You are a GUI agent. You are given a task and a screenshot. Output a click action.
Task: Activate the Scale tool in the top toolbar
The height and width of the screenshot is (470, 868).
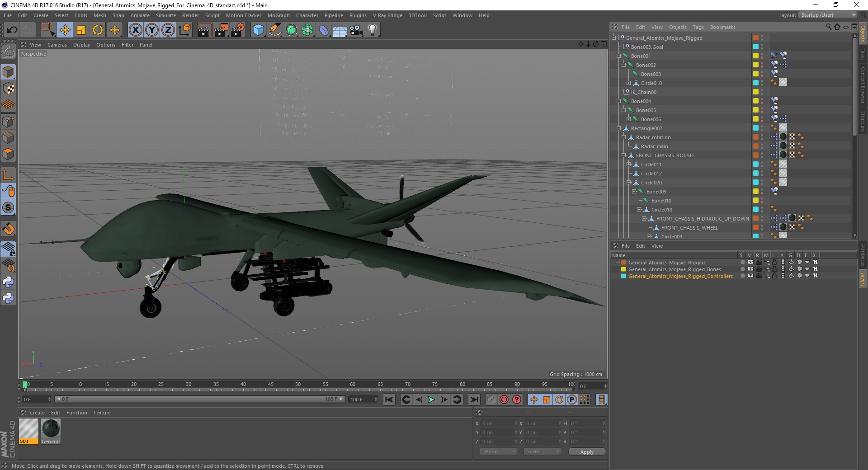81,30
